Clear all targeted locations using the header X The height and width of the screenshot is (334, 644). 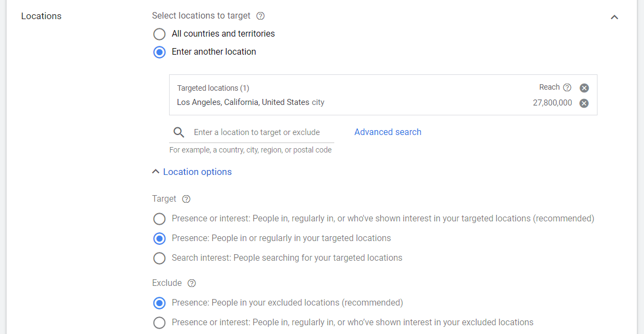tap(583, 87)
